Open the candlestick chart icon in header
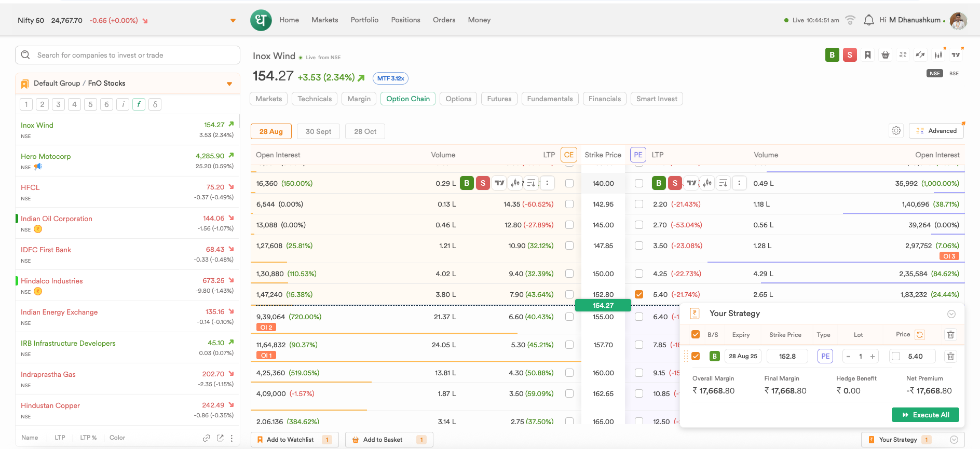 click(938, 55)
